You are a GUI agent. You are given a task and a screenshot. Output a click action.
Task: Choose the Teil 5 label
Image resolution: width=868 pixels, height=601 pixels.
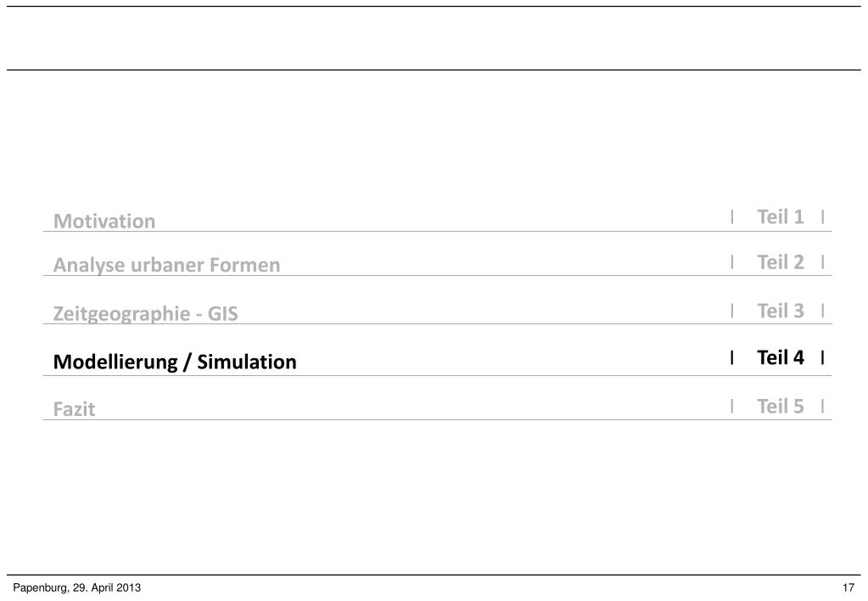tap(781, 407)
